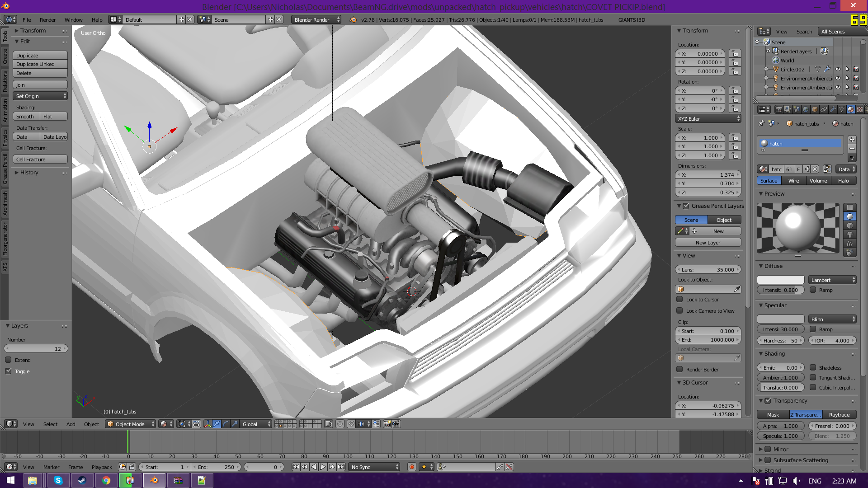Open the Object Mode dropdown

coord(131,424)
